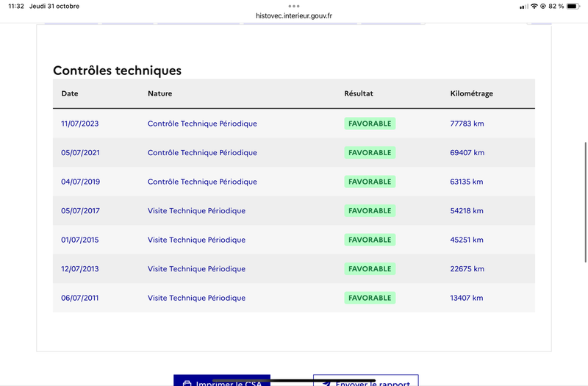Click the 69407 km mileage value
This screenshot has width=588, height=386.
pos(467,153)
